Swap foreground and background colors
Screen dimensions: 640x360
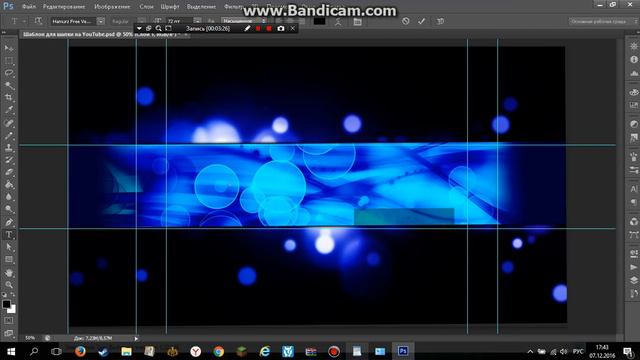[x=13, y=294]
